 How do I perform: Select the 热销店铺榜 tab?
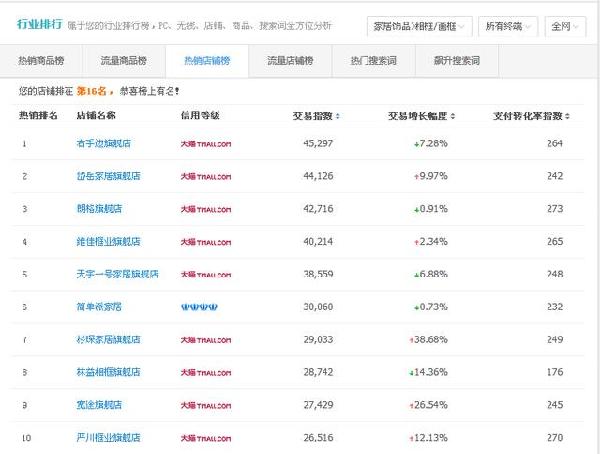coord(207,61)
